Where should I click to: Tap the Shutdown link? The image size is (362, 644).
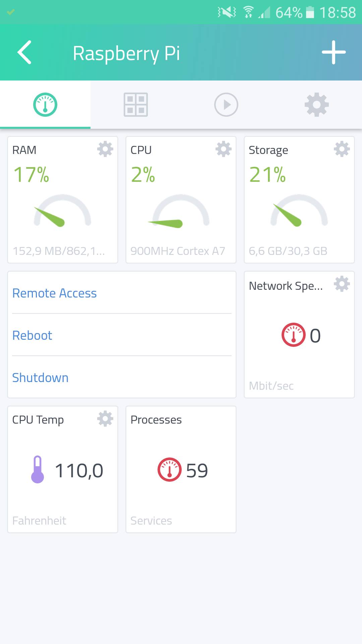(x=40, y=378)
